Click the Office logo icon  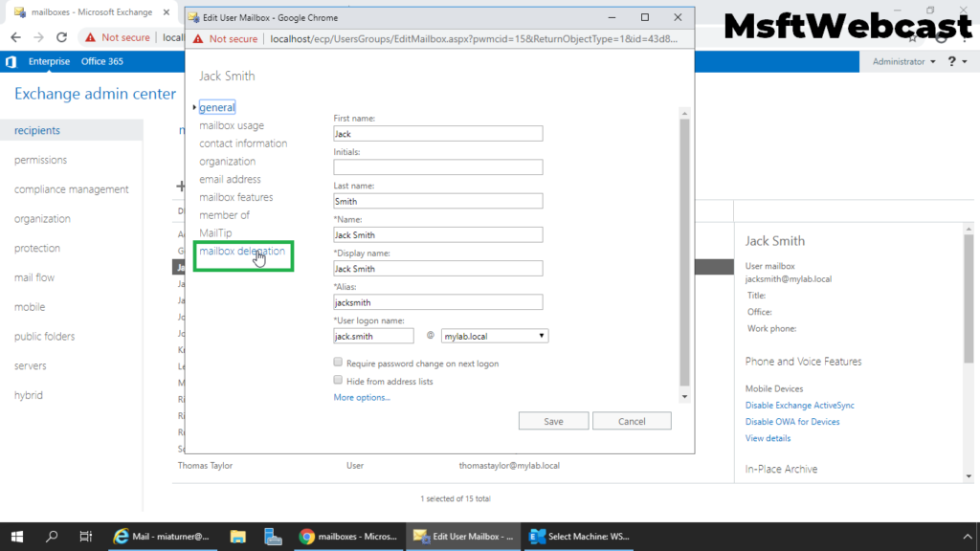pyautogui.click(x=11, y=61)
